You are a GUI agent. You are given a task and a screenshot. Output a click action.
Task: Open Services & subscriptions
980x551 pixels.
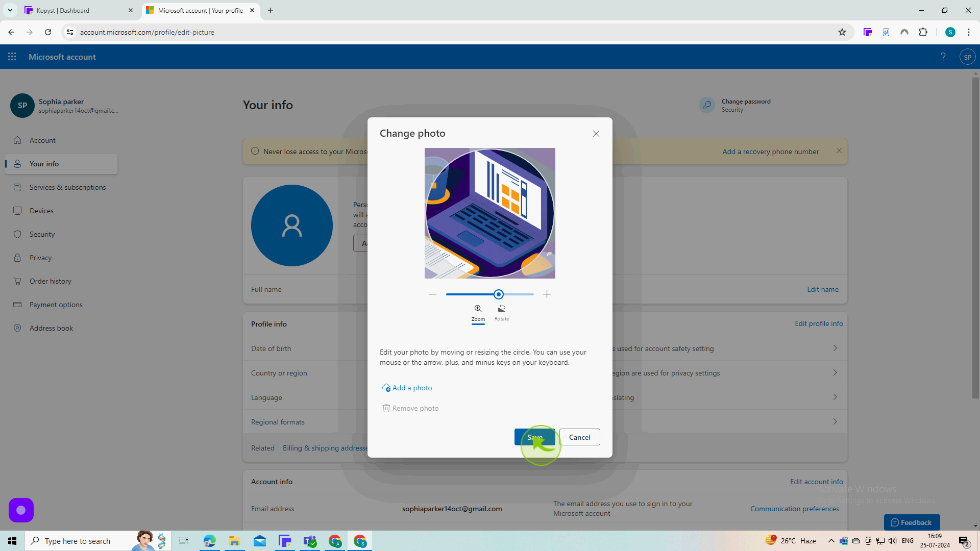[61, 187]
